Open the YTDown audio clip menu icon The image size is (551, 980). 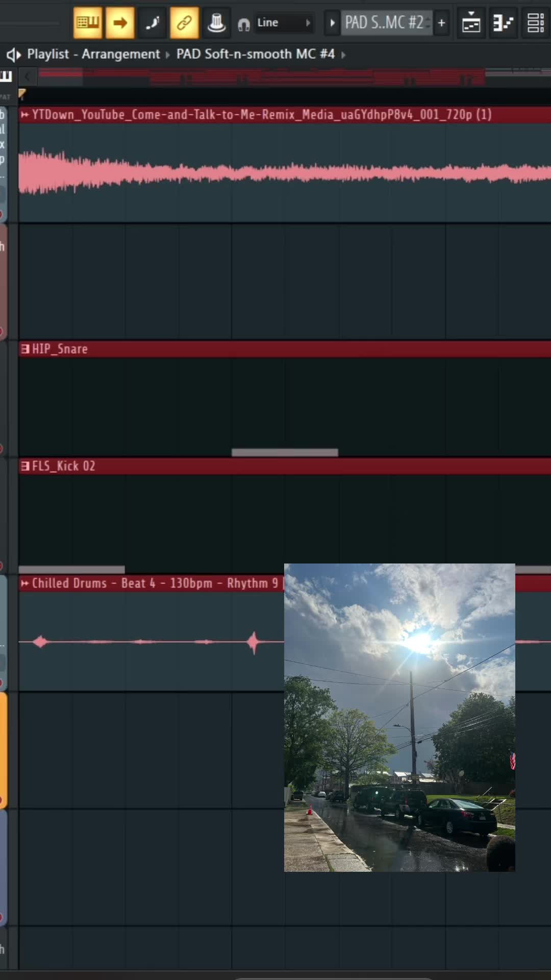pyautogui.click(x=24, y=115)
